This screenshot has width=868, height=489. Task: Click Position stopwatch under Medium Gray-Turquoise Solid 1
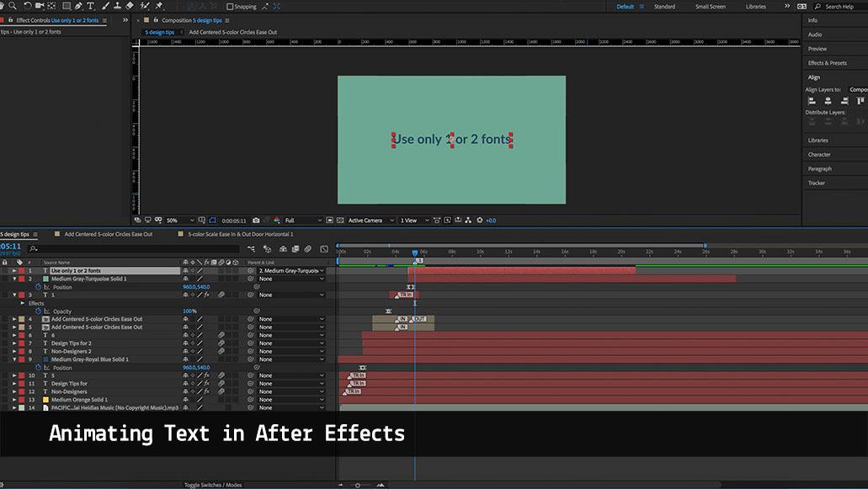click(x=39, y=287)
